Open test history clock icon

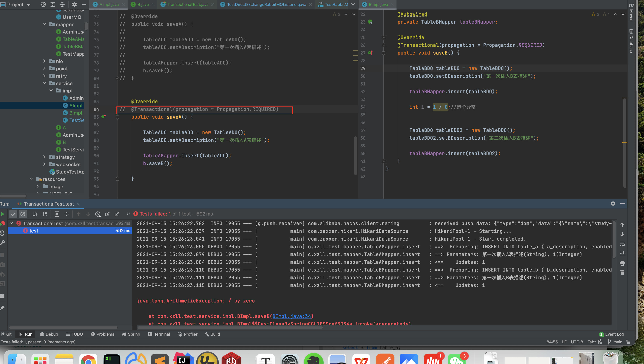98,214
